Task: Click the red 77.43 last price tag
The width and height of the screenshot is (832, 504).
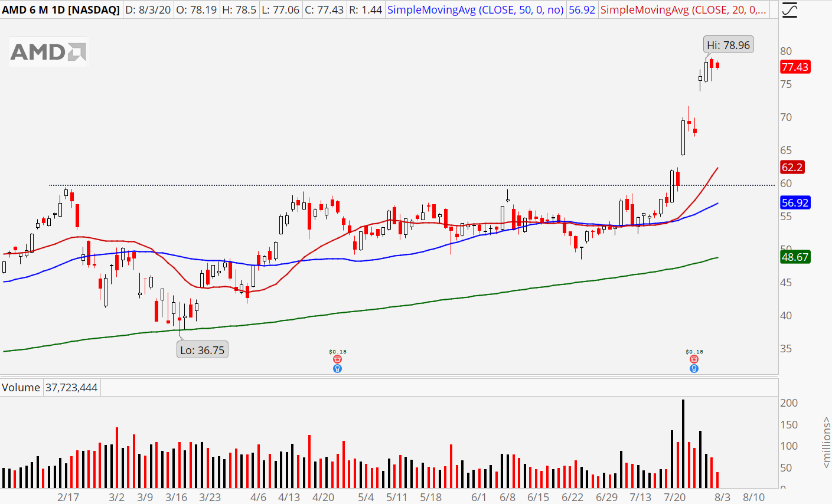Action: 795,67
